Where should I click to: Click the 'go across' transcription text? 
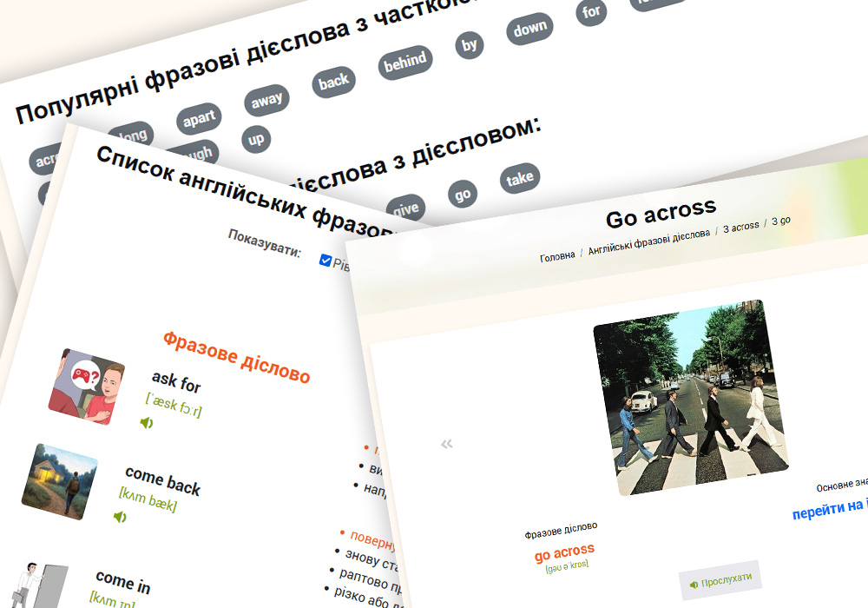click(567, 566)
